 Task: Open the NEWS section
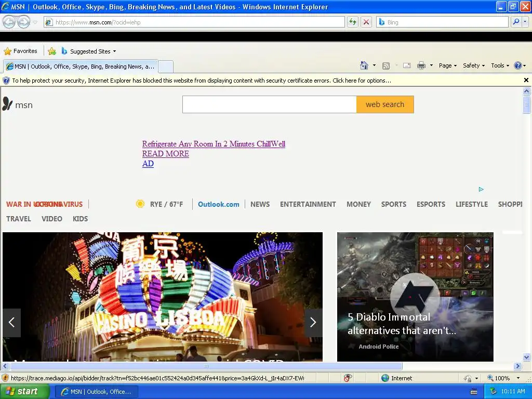pyautogui.click(x=260, y=204)
